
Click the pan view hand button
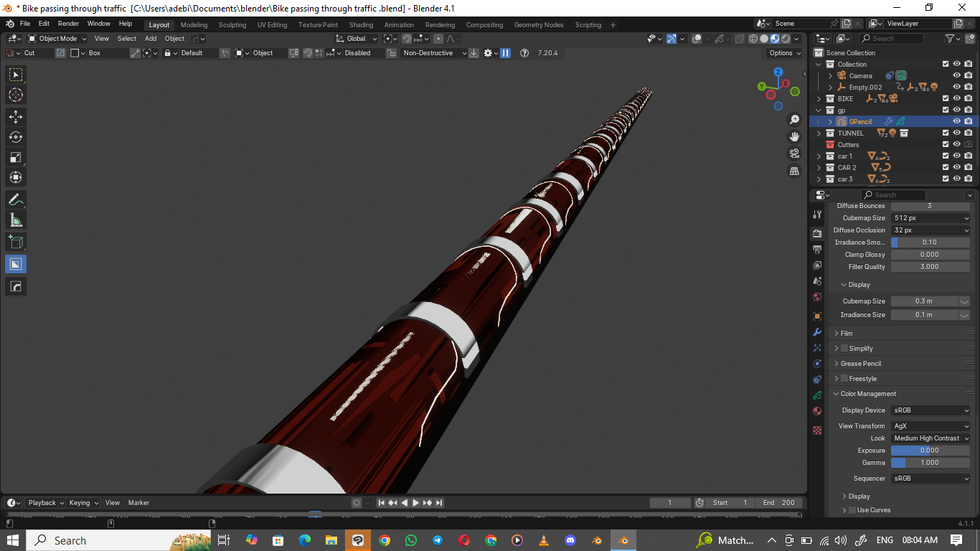tap(794, 136)
